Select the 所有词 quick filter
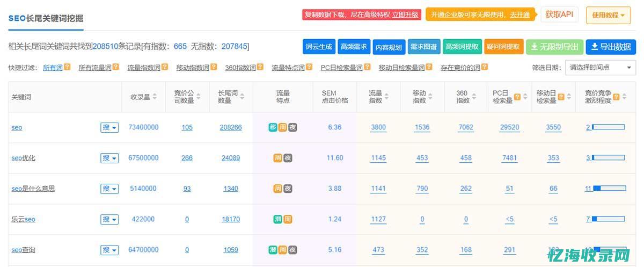The width and height of the screenshot is (644, 267). 53,68
